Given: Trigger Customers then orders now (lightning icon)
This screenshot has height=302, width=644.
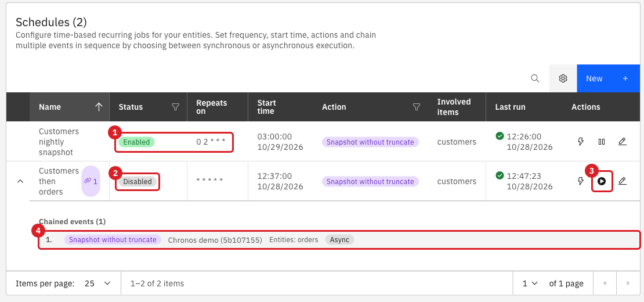Looking at the screenshot, I should (x=581, y=181).
